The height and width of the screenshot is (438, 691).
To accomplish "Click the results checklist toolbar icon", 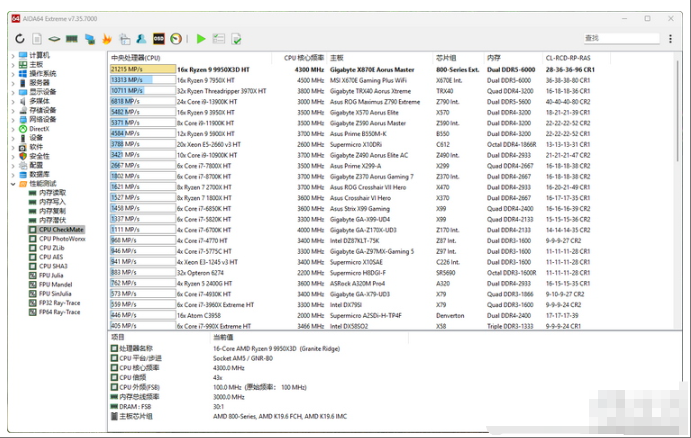I will (219, 39).
